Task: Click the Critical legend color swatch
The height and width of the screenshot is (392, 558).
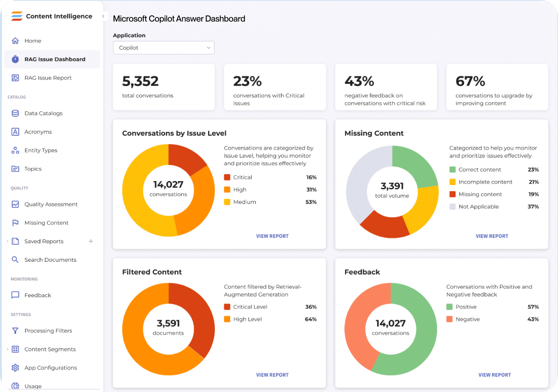Action: pyautogui.click(x=227, y=177)
